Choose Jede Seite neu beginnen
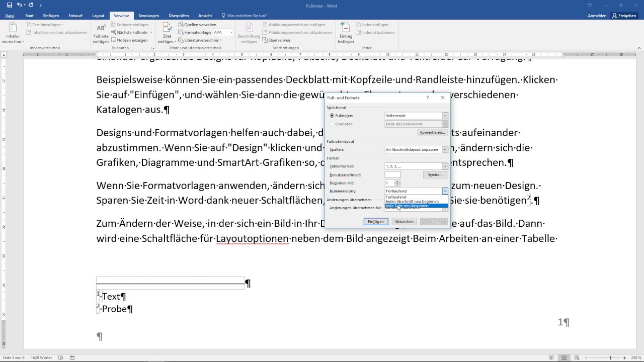The height and width of the screenshot is (362, 644). coord(416,206)
